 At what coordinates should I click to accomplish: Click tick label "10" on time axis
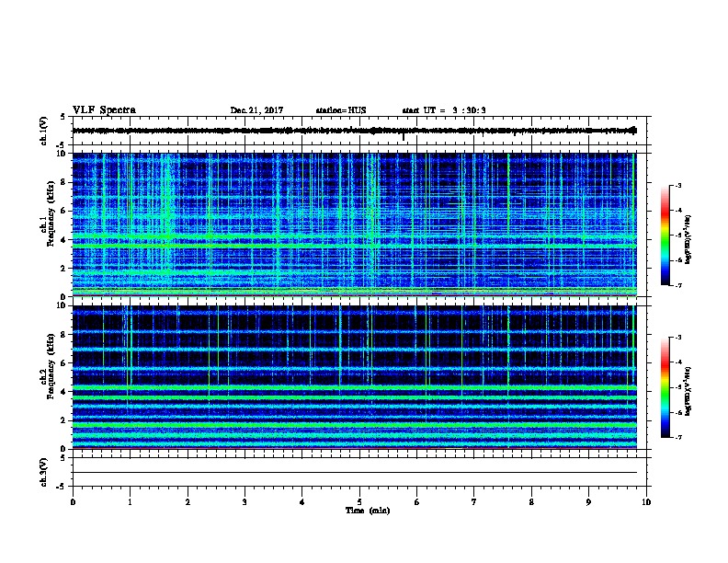[646, 502]
